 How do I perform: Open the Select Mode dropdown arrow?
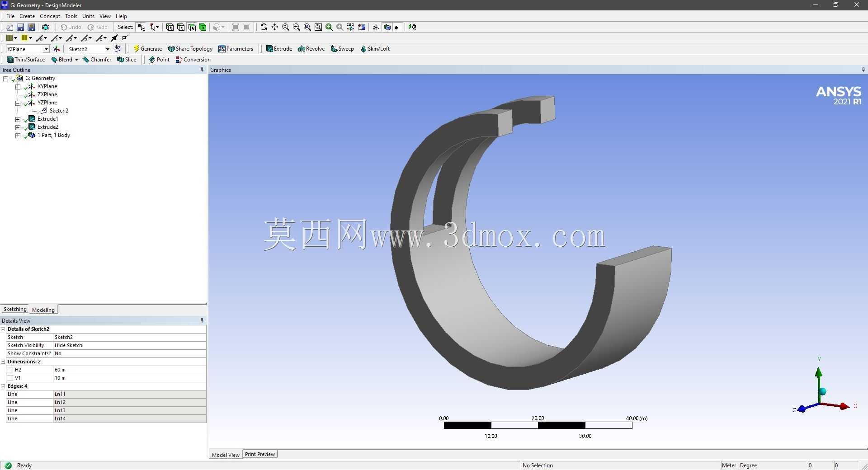point(157,27)
